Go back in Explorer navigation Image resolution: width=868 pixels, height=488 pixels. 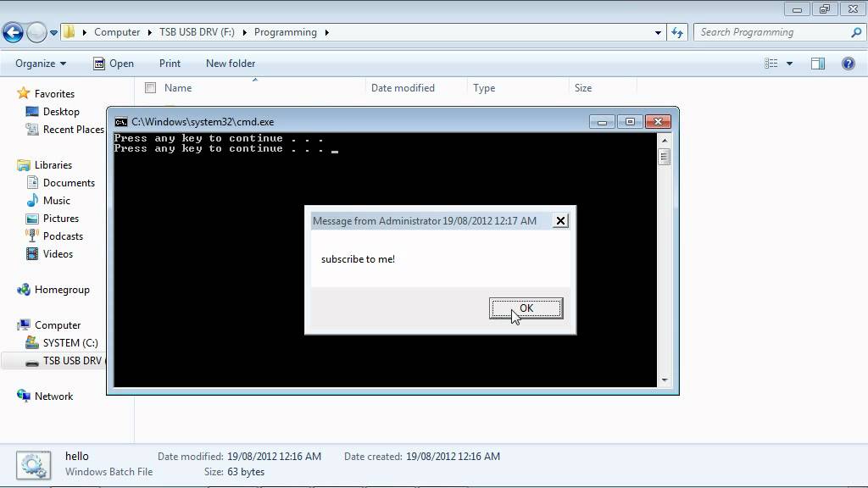click(x=14, y=33)
